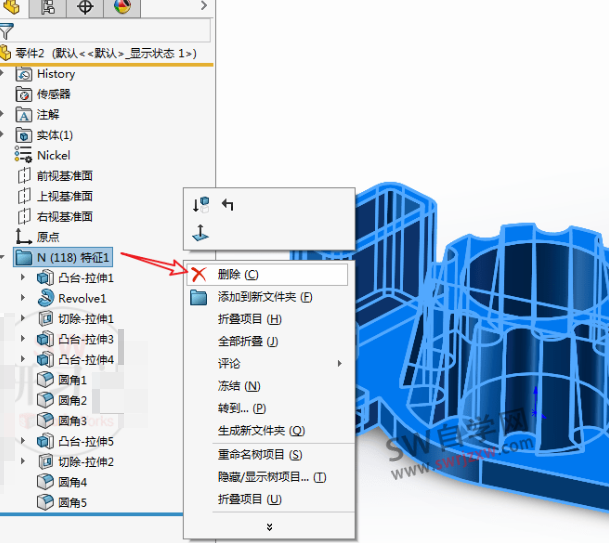Expand the Revolve1 feature
Image resolution: width=609 pixels, height=543 pixels.
coord(23,298)
